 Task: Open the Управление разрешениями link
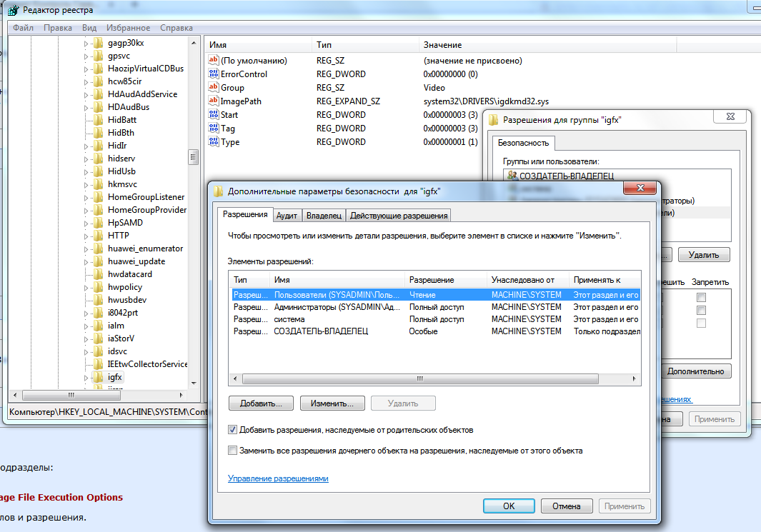(278, 478)
